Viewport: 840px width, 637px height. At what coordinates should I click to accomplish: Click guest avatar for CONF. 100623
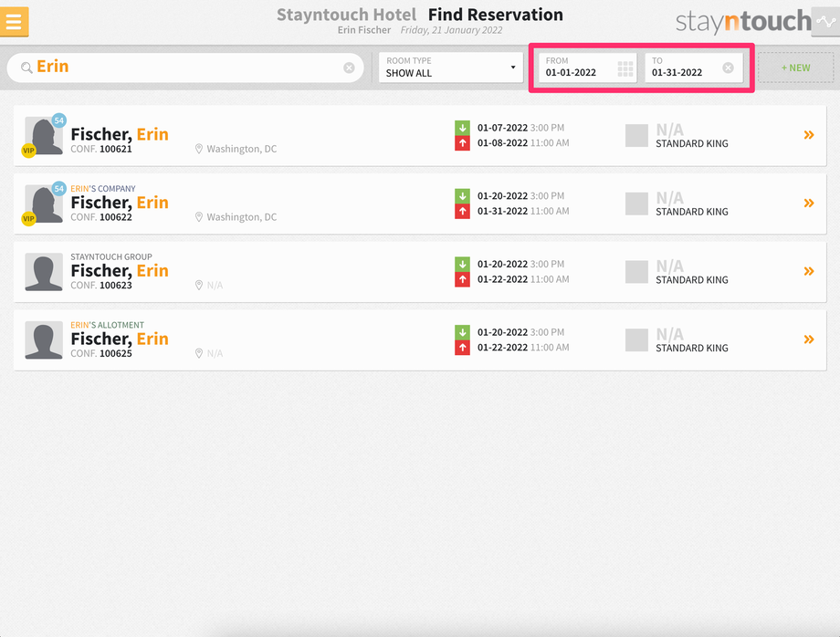pyautogui.click(x=44, y=273)
